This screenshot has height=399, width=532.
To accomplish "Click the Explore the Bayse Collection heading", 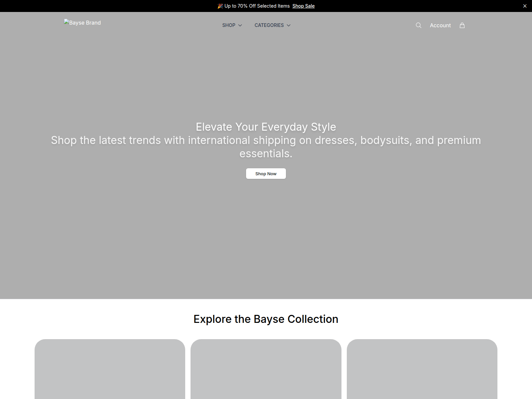I will tap(266, 319).
